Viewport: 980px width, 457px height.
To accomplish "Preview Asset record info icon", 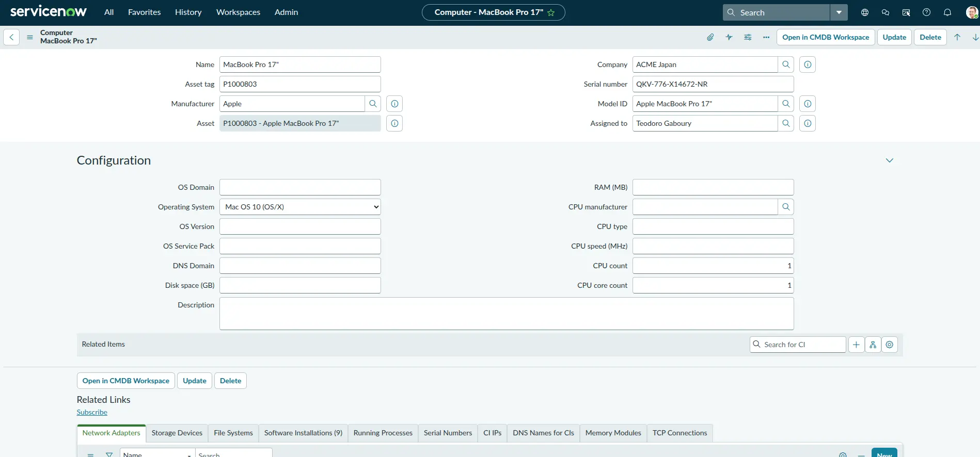I will pyautogui.click(x=394, y=123).
